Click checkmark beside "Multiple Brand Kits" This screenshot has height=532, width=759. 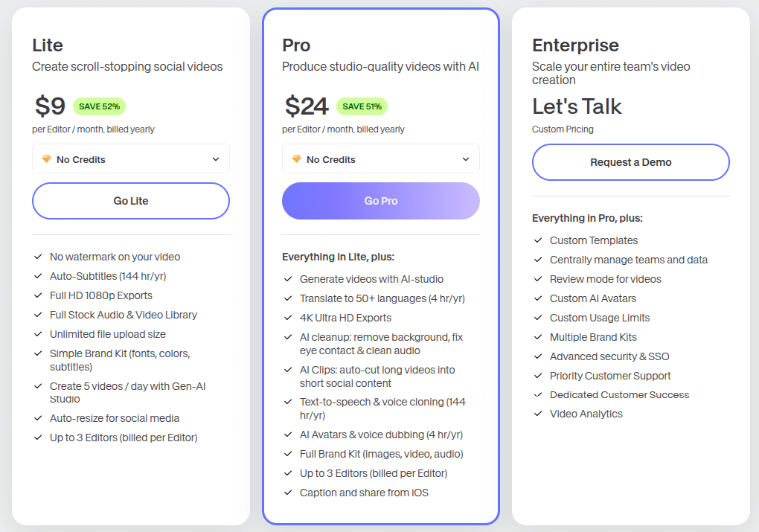537,337
